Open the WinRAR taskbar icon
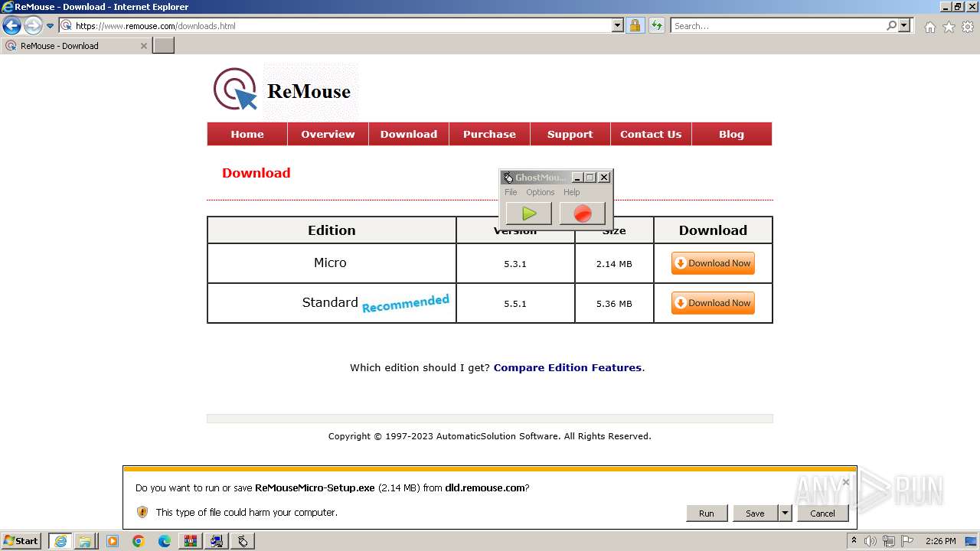The width and height of the screenshot is (980, 551). point(191,541)
